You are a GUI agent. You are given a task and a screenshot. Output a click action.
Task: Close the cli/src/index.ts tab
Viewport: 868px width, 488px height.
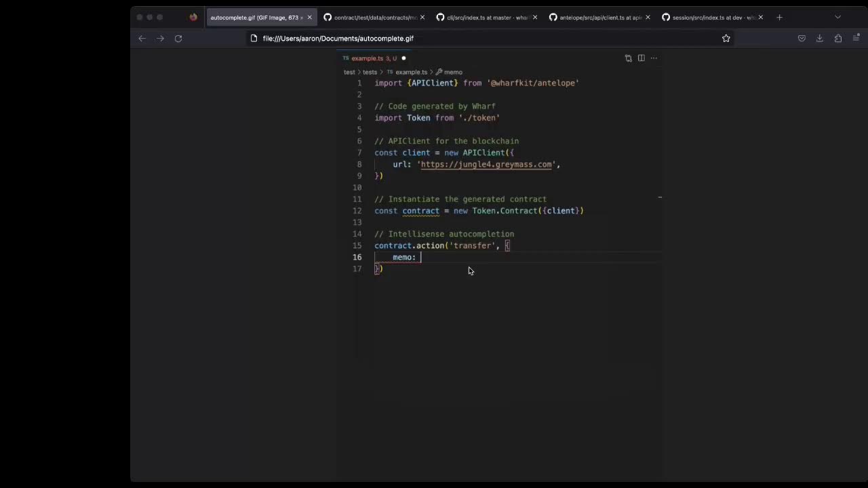tap(534, 18)
